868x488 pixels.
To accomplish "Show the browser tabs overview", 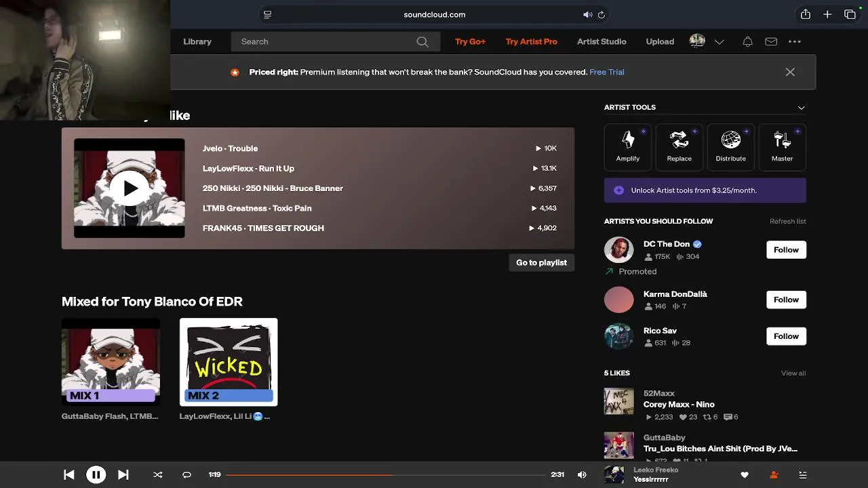I will [x=850, y=14].
